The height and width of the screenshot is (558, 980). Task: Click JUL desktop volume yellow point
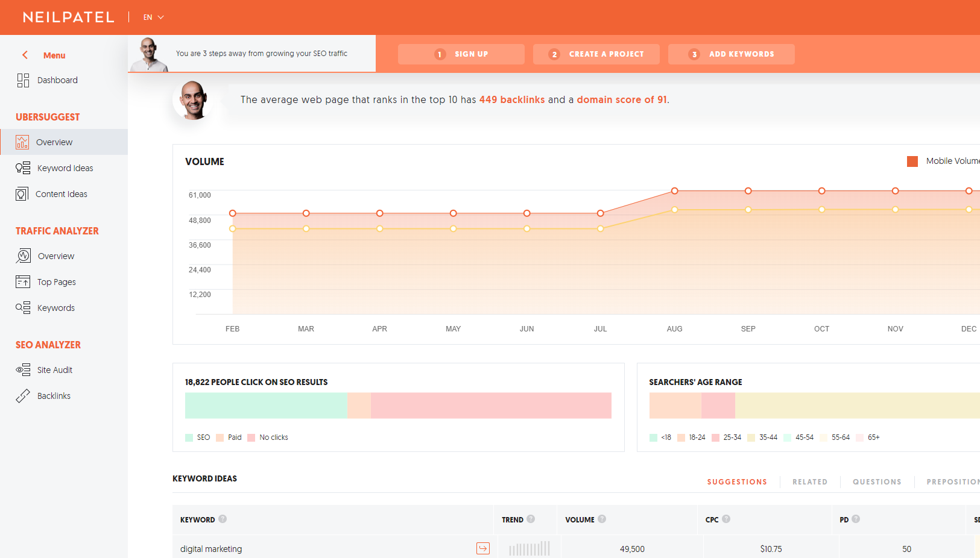(601, 229)
